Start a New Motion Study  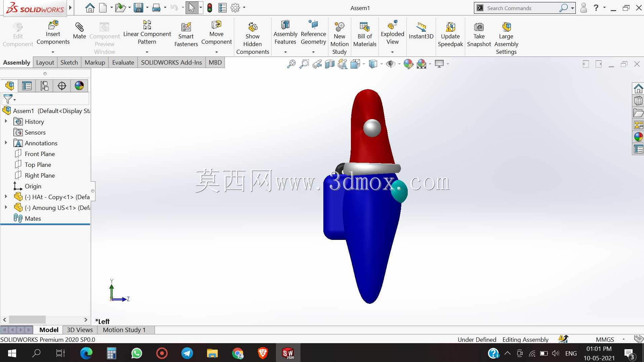(x=339, y=38)
